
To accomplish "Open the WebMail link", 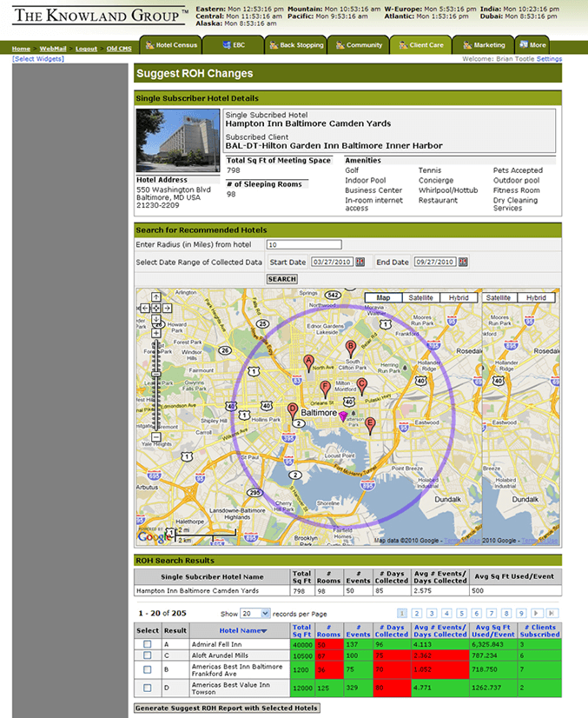I will click(x=53, y=49).
